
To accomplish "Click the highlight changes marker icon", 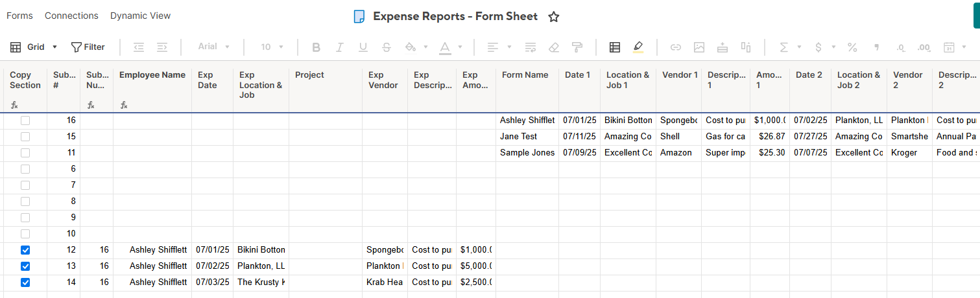I will point(638,47).
